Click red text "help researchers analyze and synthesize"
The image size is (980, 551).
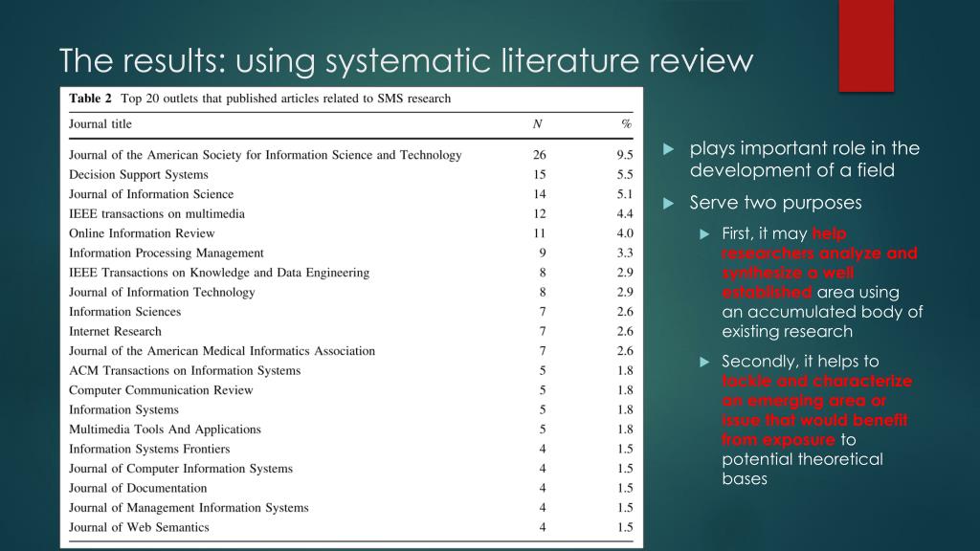click(x=819, y=263)
